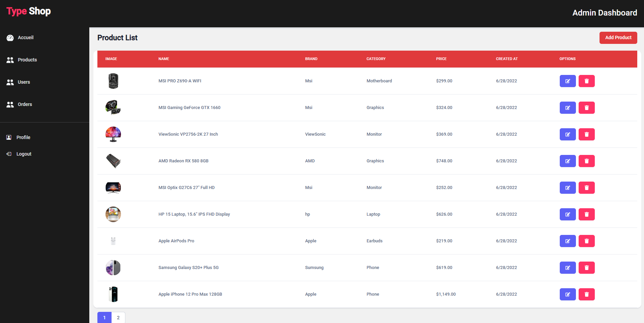Delete the MSI PRO Z690-A WIFI product
This screenshot has width=644, height=323.
(586, 81)
